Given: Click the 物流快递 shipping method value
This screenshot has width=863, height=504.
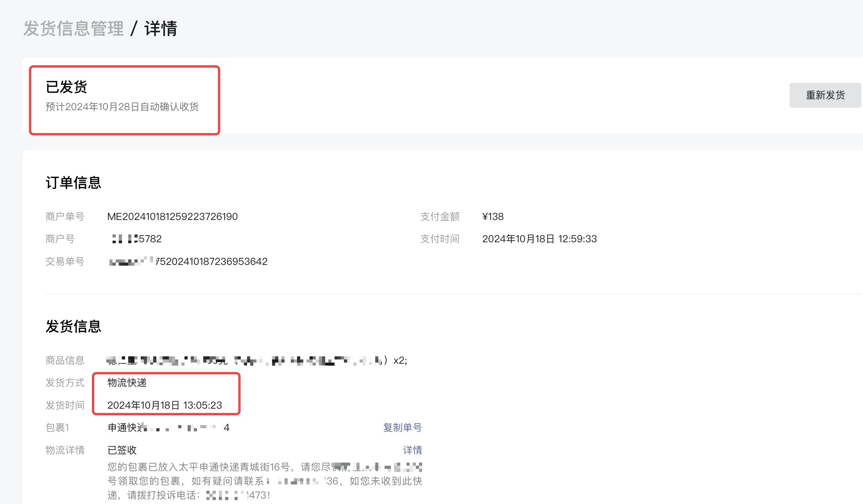Looking at the screenshot, I should tap(127, 382).
